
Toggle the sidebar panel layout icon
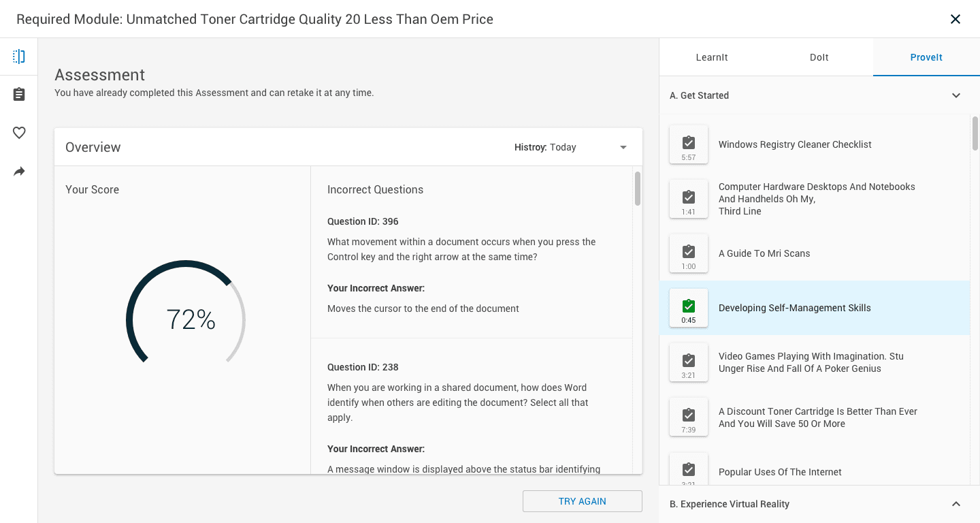(19, 57)
